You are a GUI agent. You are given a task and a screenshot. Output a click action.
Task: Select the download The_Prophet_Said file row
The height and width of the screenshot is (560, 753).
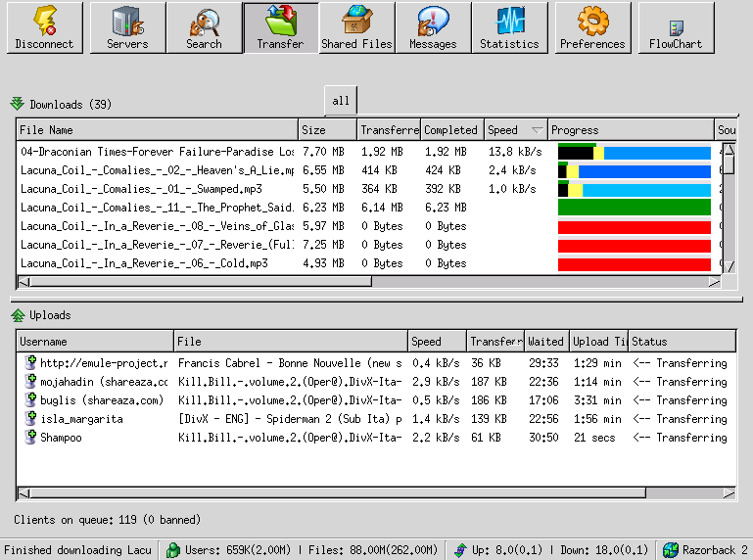pyautogui.click(x=157, y=208)
